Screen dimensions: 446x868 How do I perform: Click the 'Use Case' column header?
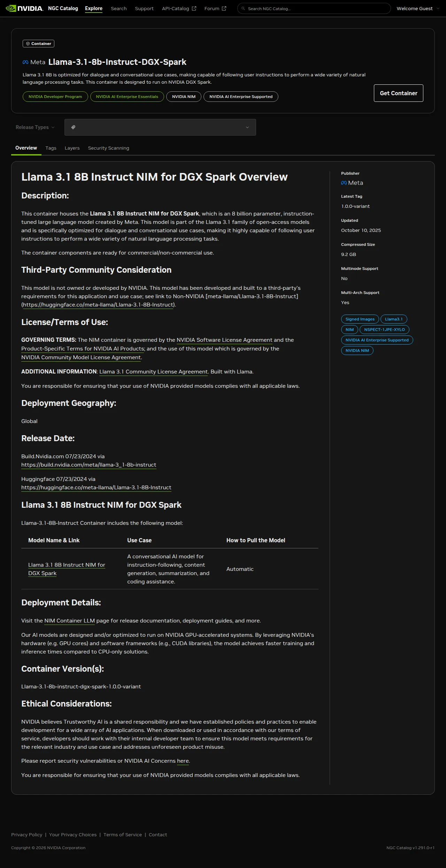[x=139, y=540]
